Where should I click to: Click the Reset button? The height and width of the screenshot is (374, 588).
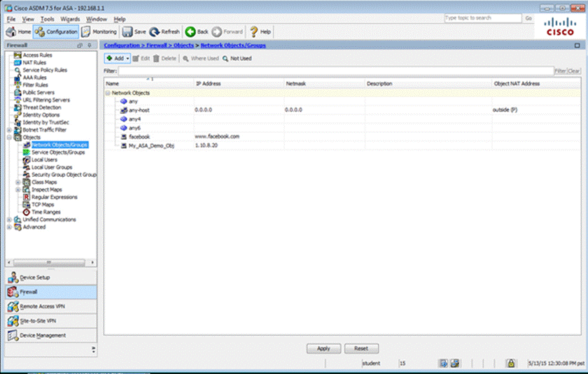pyautogui.click(x=361, y=348)
